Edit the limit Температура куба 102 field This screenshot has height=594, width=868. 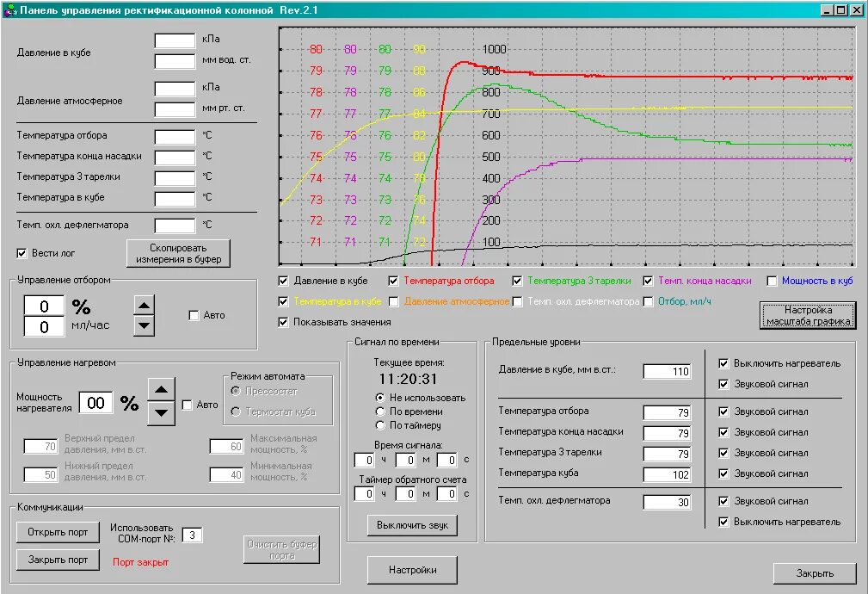pos(667,474)
